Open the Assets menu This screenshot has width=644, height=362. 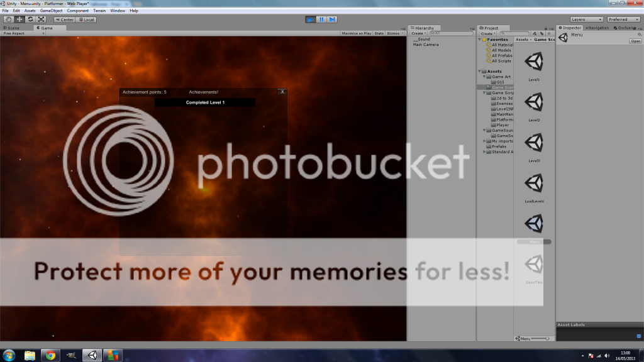30,11
